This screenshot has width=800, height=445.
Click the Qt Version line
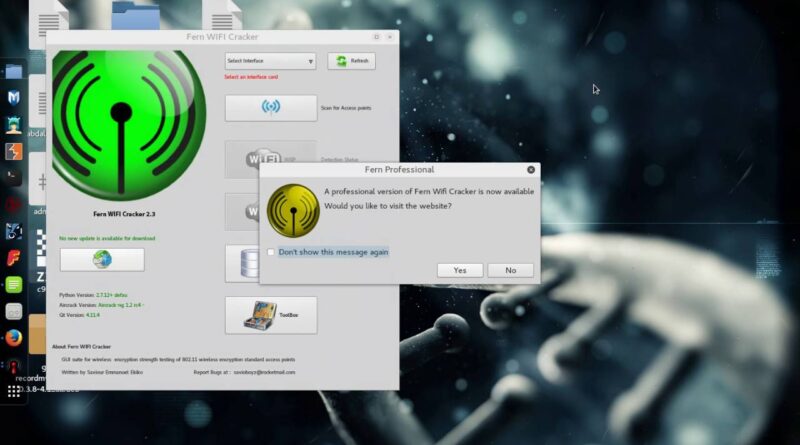(x=80, y=315)
